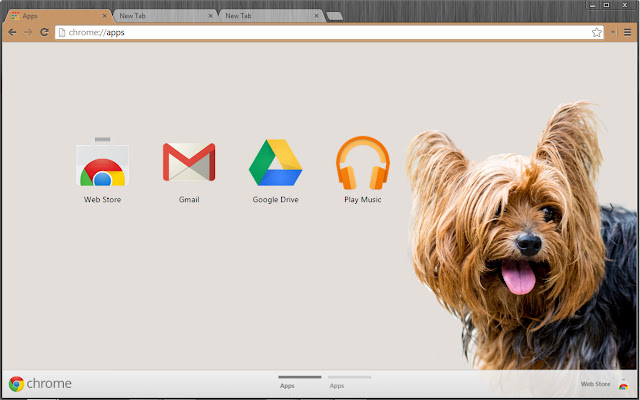Switch to the first New Tab
This screenshot has width=640, height=400.
165,16
